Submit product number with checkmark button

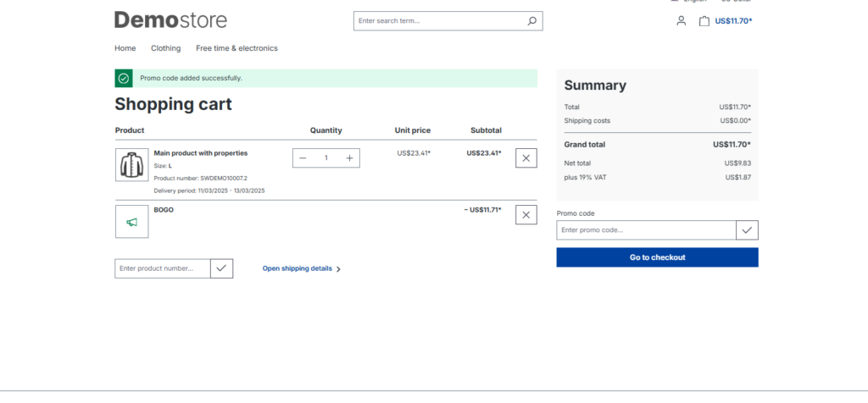[x=221, y=268]
